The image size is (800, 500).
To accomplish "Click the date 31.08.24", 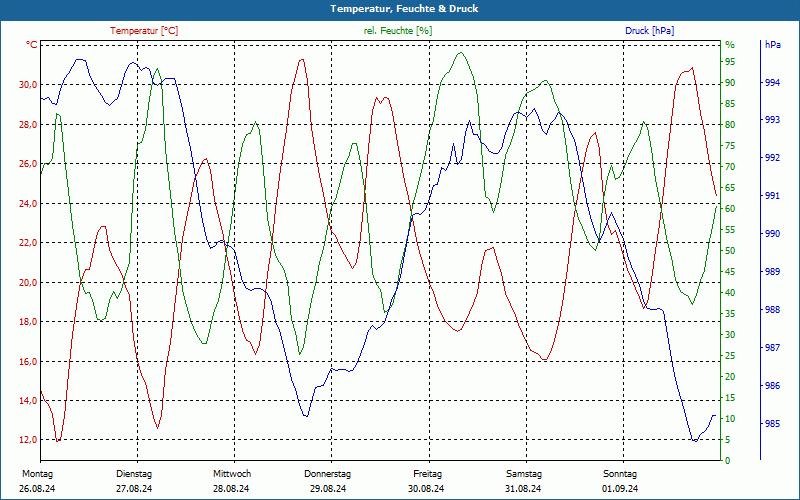I will [x=523, y=489].
